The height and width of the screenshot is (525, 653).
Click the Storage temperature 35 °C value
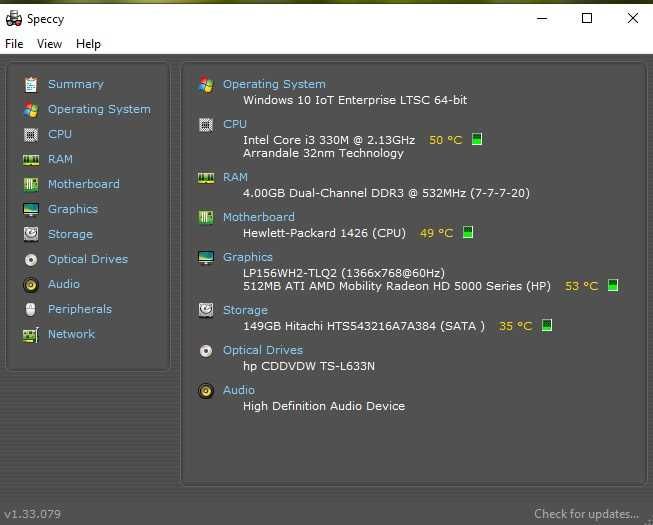point(516,326)
